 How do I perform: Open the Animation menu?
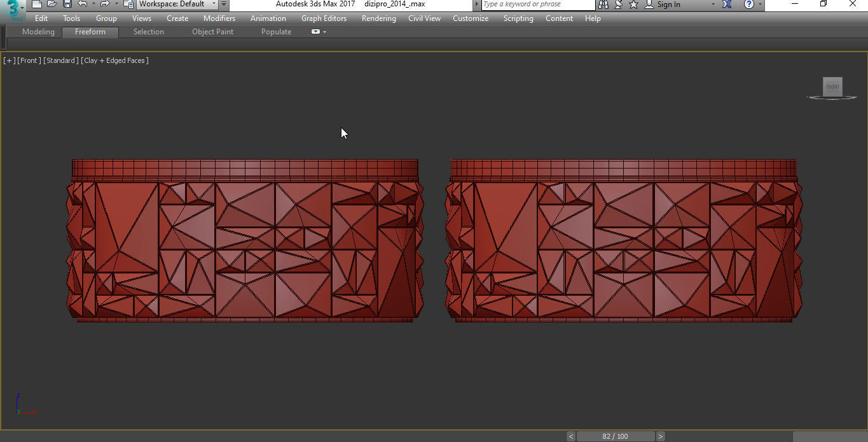[x=268, y=18]
